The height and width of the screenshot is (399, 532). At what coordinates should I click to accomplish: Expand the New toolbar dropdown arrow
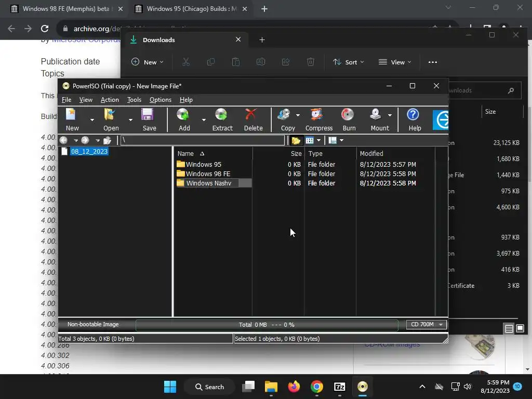pyautogui.click(x=92, y=120)
